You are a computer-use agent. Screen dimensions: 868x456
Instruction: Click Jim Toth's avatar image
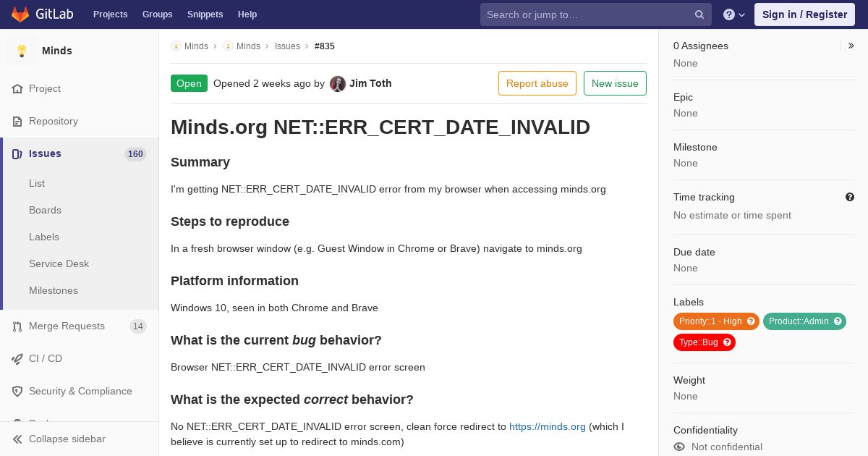[338, 83]
